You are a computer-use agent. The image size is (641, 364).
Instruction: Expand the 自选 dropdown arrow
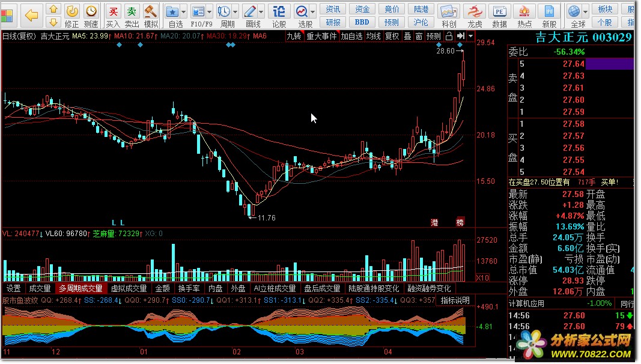coord(183,12)
